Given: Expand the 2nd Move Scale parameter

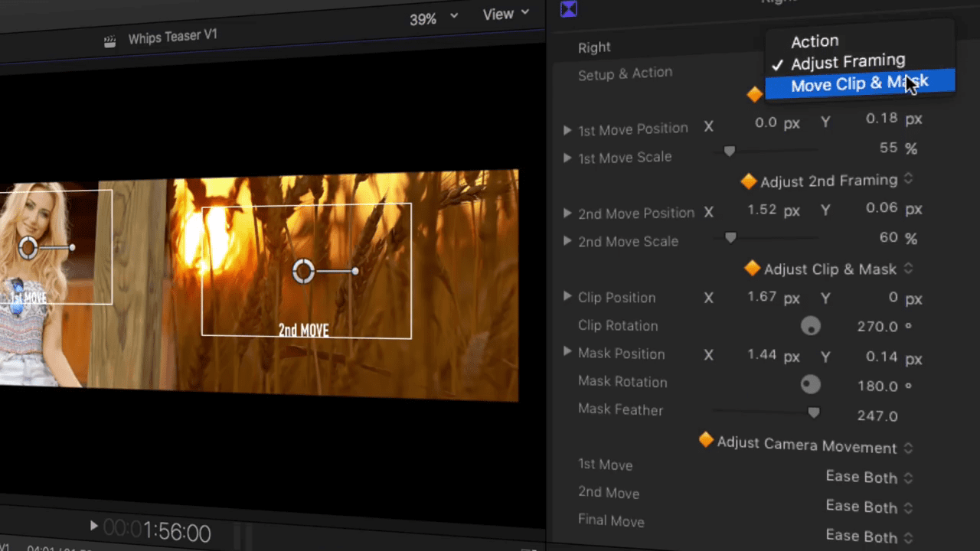Looking at the screenshot, I should point(567,241).
